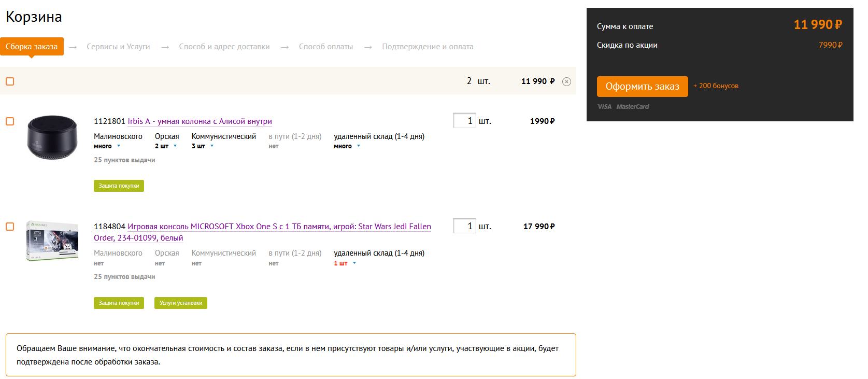868x379 pixels.
Task: Expand удаленный склад 'много' dropdown for Irbis A
Action: pos(347,146)
